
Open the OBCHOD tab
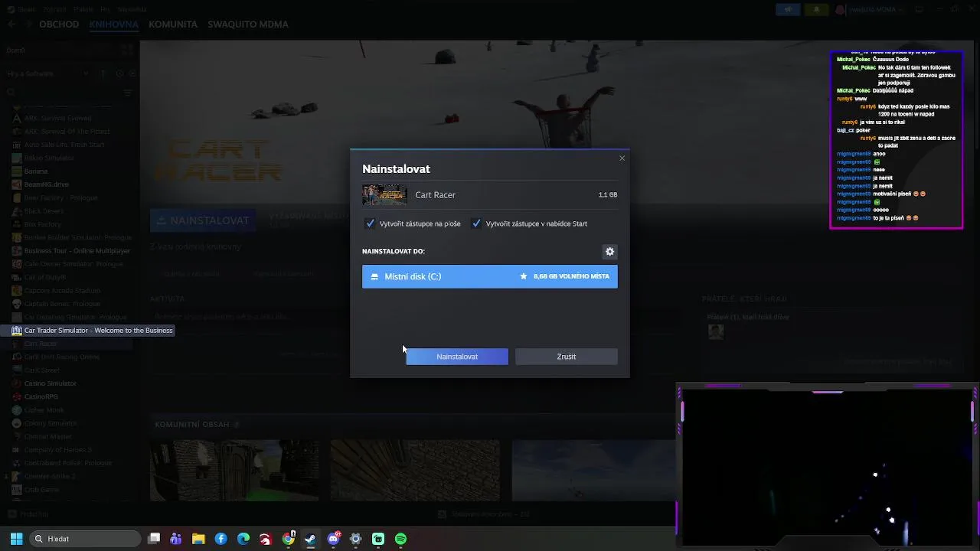59,24
